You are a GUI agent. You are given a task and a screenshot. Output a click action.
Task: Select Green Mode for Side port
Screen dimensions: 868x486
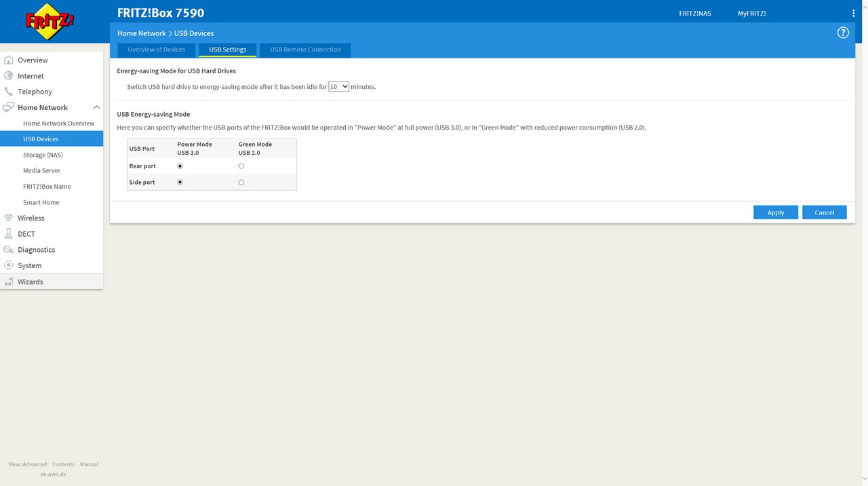pyautogui.click(x=241, y=183)
